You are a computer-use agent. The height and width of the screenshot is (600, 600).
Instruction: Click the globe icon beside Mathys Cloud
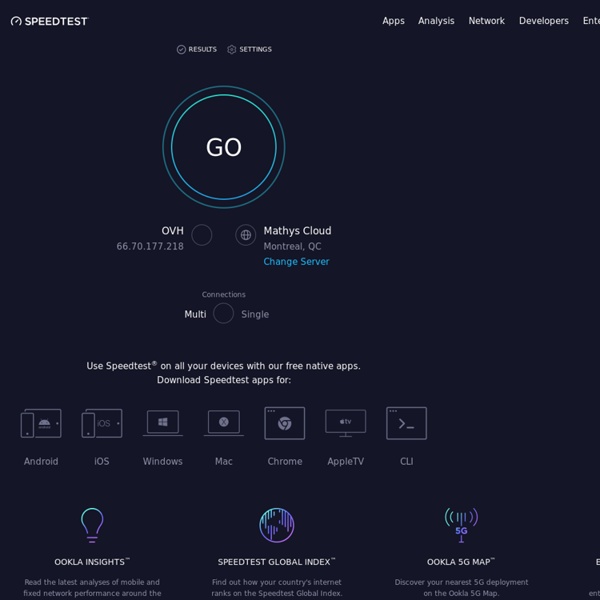click(x=246, y=235)
